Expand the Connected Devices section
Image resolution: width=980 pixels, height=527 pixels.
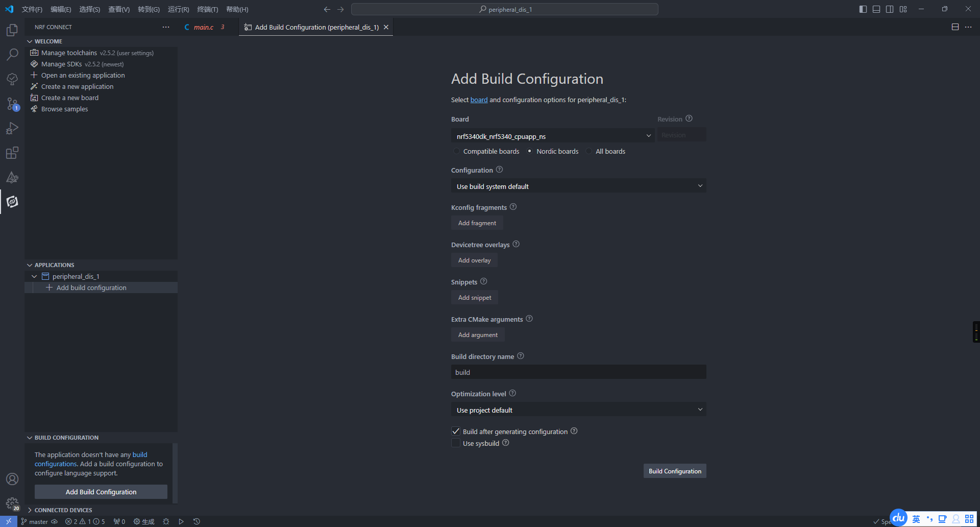(63, 510)
